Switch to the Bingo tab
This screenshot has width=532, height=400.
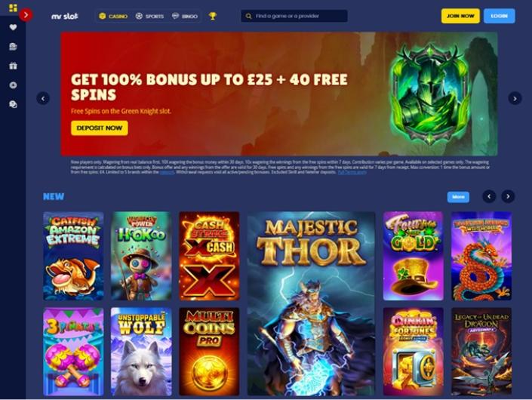[x=185, y=16]
